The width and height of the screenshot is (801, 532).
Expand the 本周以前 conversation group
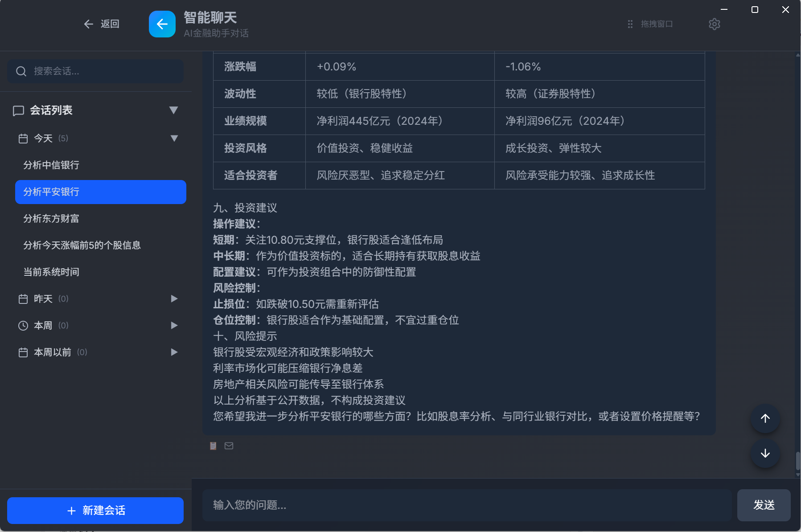click(x=174, y=352)
